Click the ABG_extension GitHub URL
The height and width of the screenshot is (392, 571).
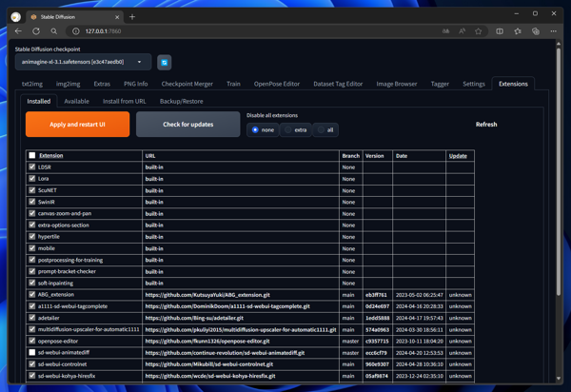coord(207,295)
